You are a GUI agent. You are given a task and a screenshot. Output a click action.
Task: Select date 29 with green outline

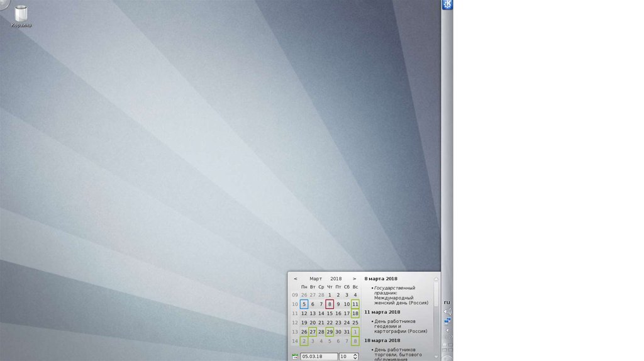click(330, 332)
